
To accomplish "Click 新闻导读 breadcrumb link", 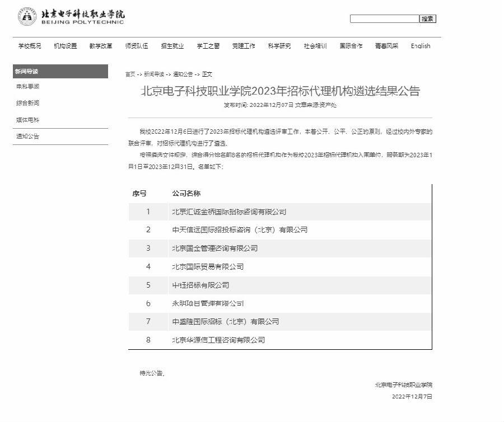I will click(x=154, y=74).
